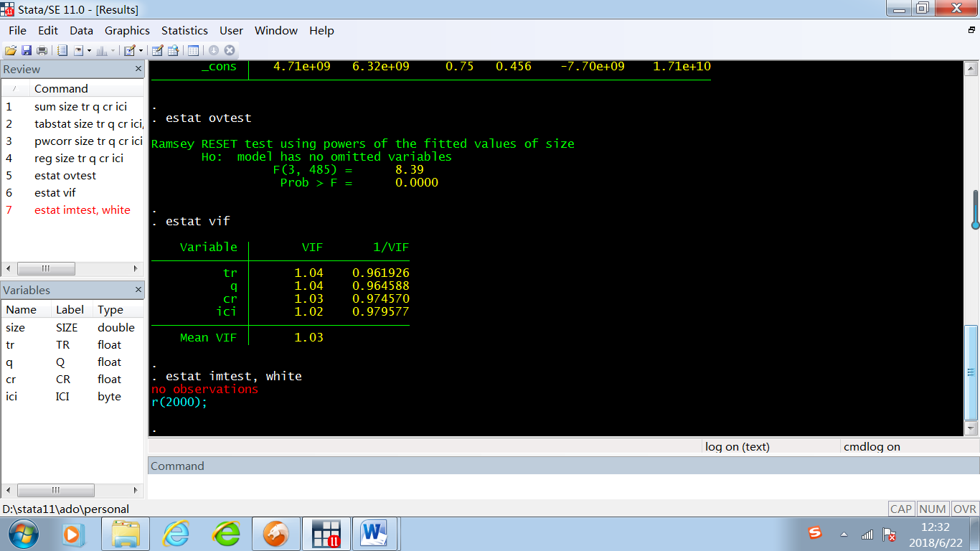Viewport: 980px width, 551px height.
Task: Click the Print toolbar icon
Action: coord(42,50)
